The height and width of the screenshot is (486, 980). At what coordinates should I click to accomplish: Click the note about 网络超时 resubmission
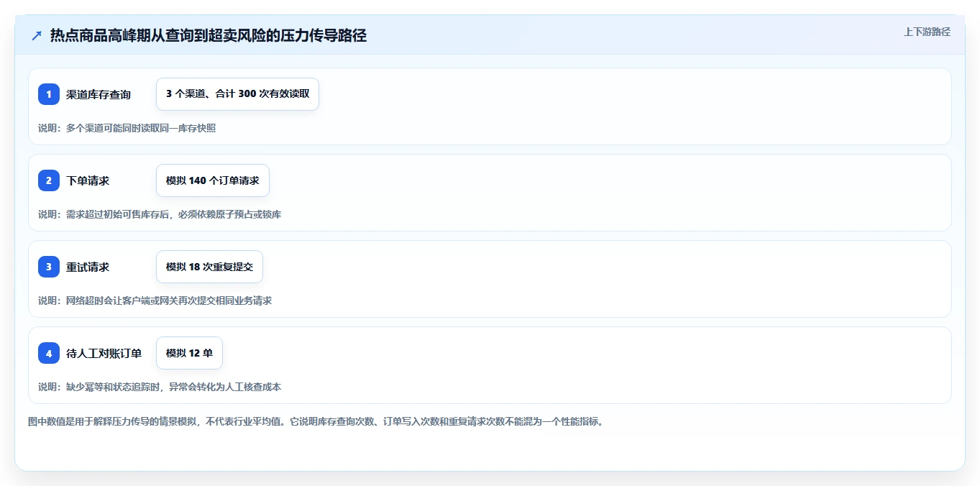155,301
